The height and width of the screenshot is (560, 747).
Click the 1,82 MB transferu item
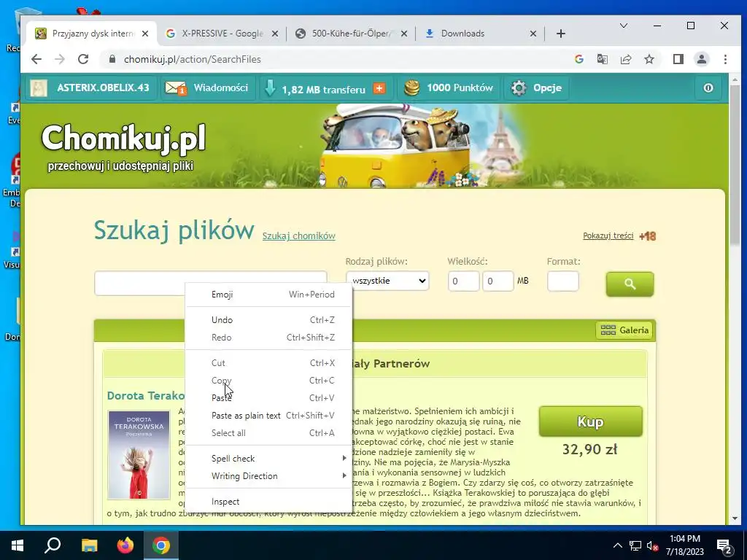323,89
